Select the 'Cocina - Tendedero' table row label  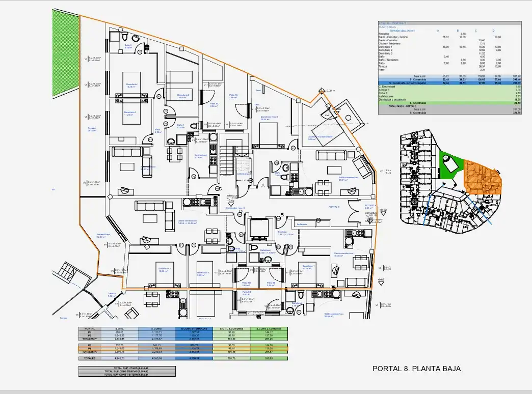pos(389,43)
